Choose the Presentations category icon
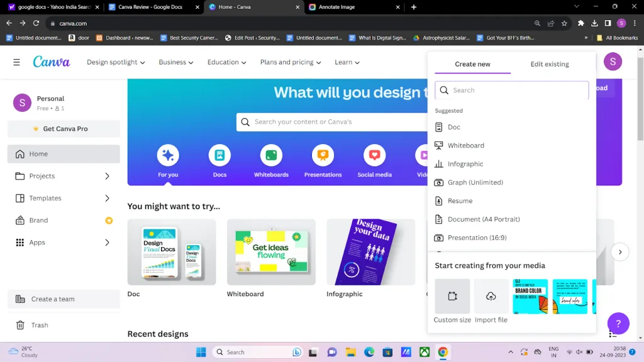The image size is (644, 362). 323,155
